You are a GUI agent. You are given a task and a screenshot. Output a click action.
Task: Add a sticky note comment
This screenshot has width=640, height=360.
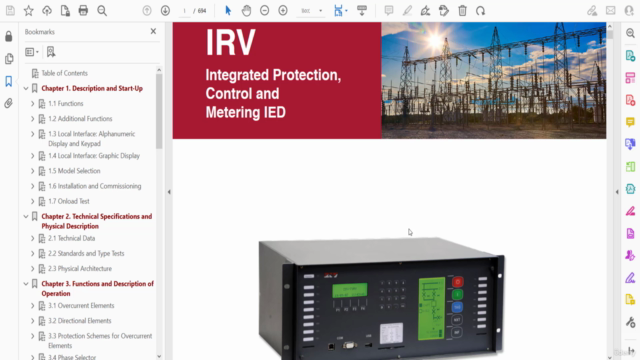tap(389, 11)
